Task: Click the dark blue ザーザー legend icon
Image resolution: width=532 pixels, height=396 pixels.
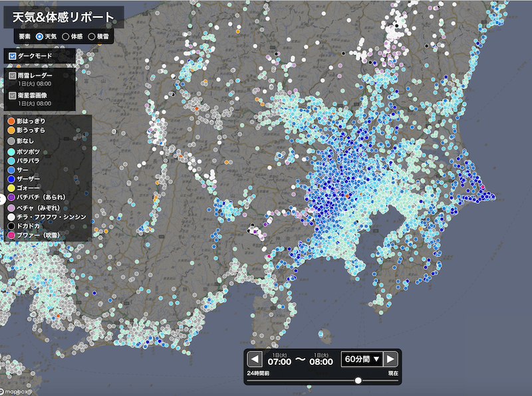Action: click(x=11, y=178)
